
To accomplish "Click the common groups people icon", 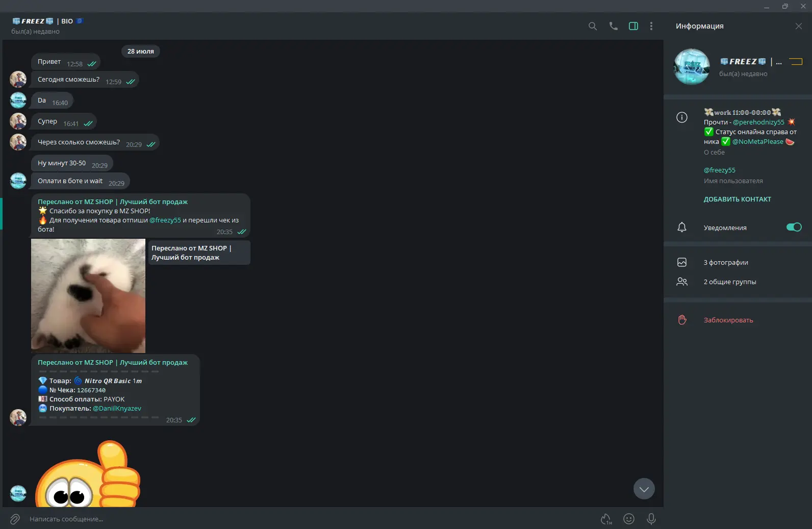I will [682, 282].
